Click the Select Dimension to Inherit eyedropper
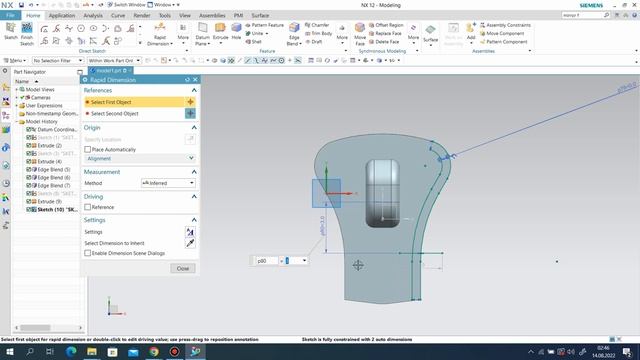This screenshot has height=360, width=640. [190, 243]
